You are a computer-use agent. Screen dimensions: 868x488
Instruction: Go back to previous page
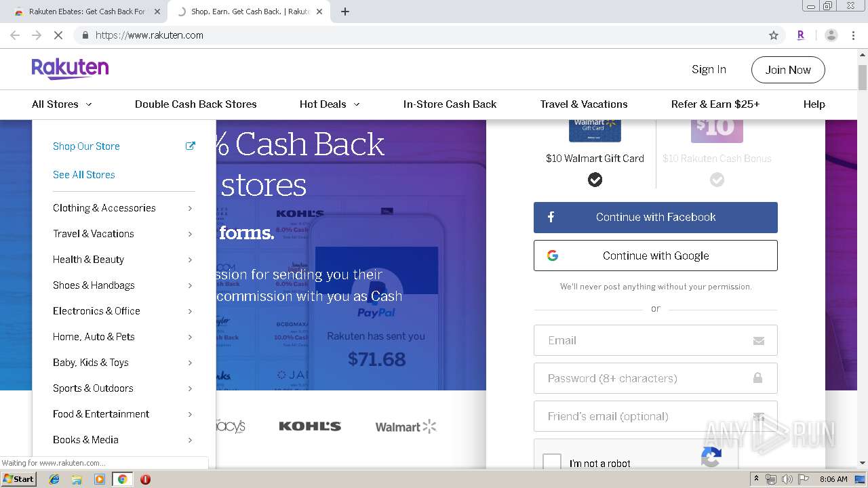pyautogui.click(x=15, y=35)
